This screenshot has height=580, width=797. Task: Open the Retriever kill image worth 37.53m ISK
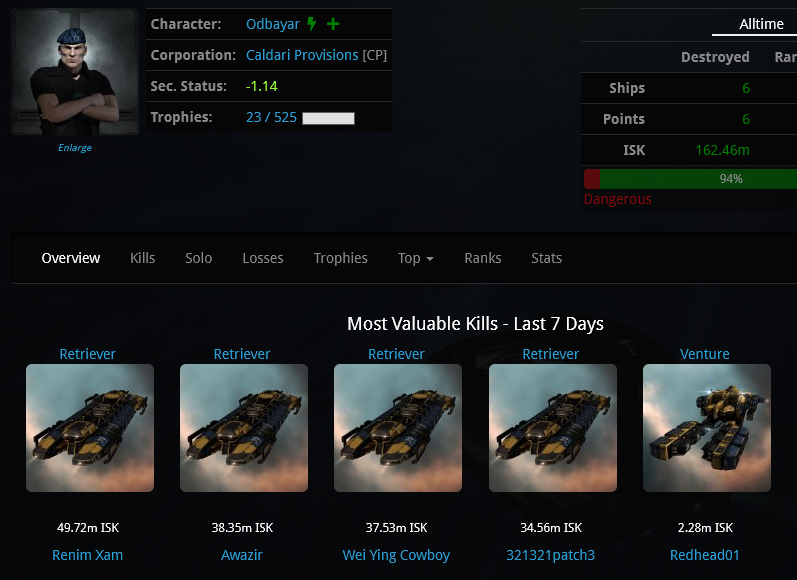[x=398, y=428]
